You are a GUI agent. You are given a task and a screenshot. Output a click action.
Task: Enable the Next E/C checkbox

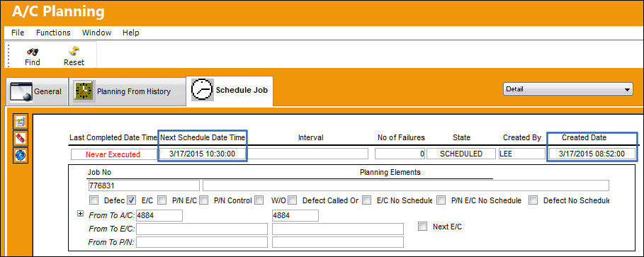point(423,227)
